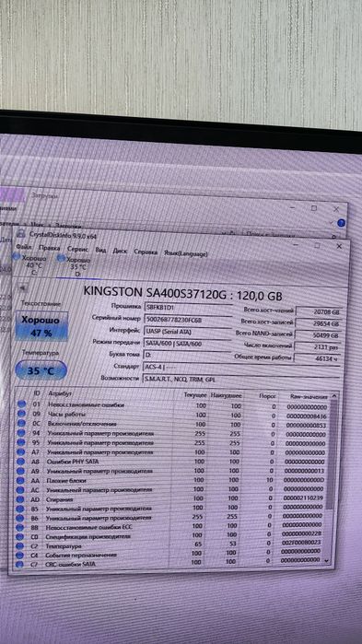Click the interface field UASP (Serial ATA)
This screenshot has height=644, width=362.
tap(188, 331)
